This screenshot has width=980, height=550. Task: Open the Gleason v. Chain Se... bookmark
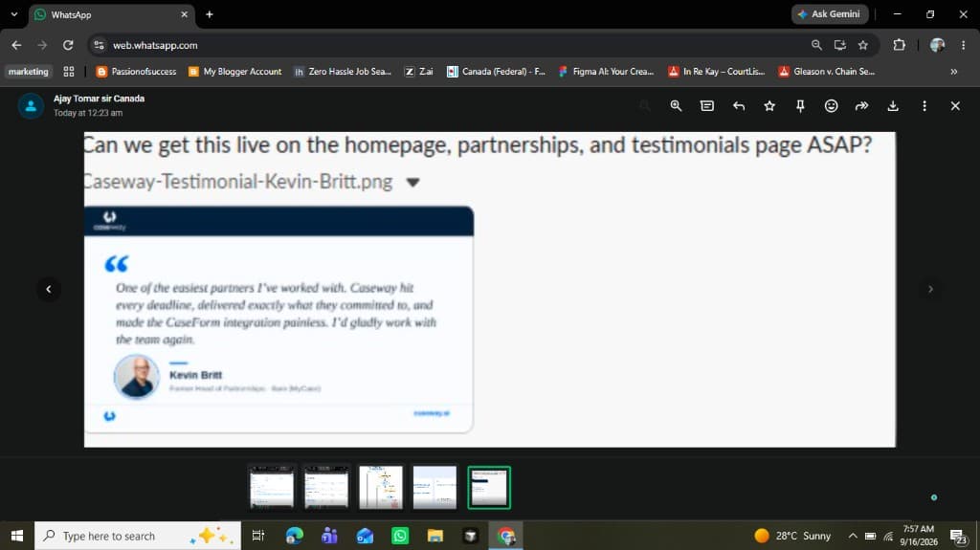click(826, 71)
